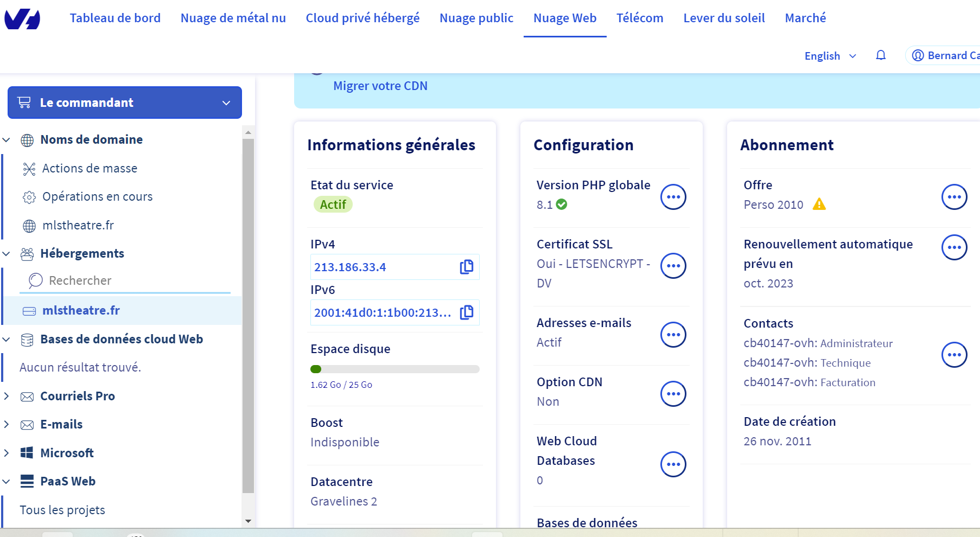The image size is (980, 537).
Task: Click the OVH logo icon
Action: [22, 19]
